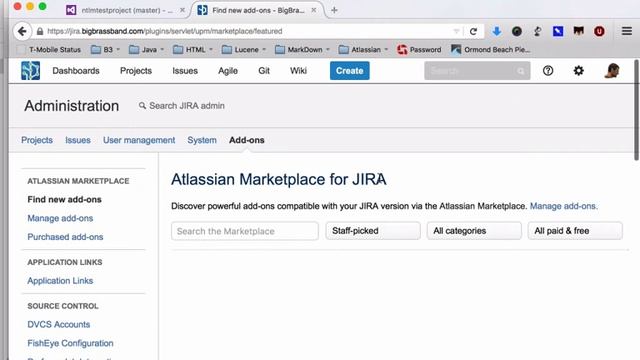
Task: Open the blue download arrow icon
Action: 496,31
